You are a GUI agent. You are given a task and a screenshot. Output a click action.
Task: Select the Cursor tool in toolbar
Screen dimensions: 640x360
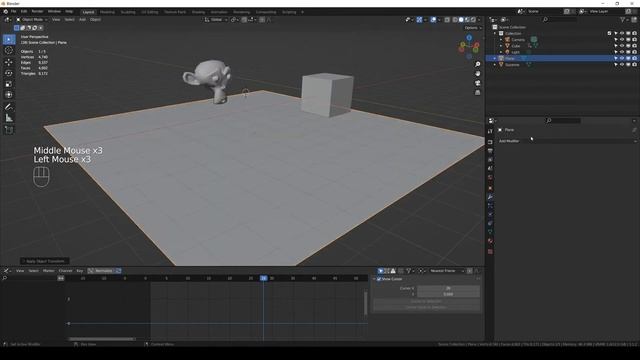[9, 51]
